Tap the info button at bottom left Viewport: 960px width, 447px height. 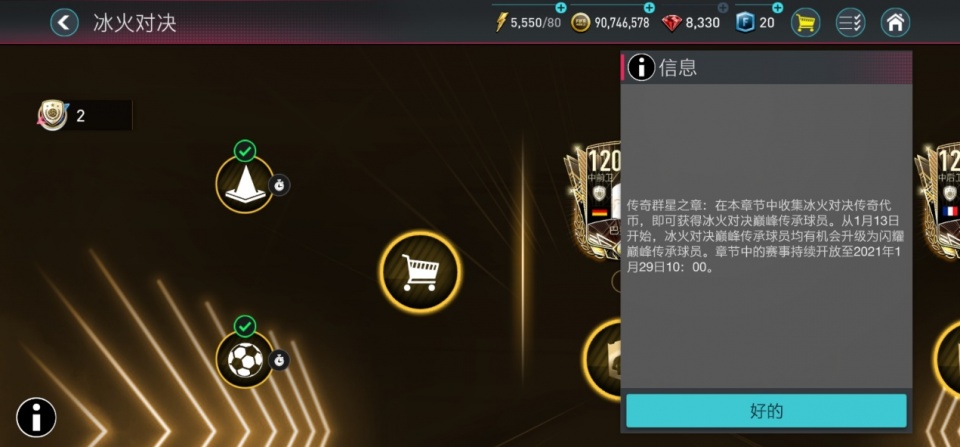[36, 418]
